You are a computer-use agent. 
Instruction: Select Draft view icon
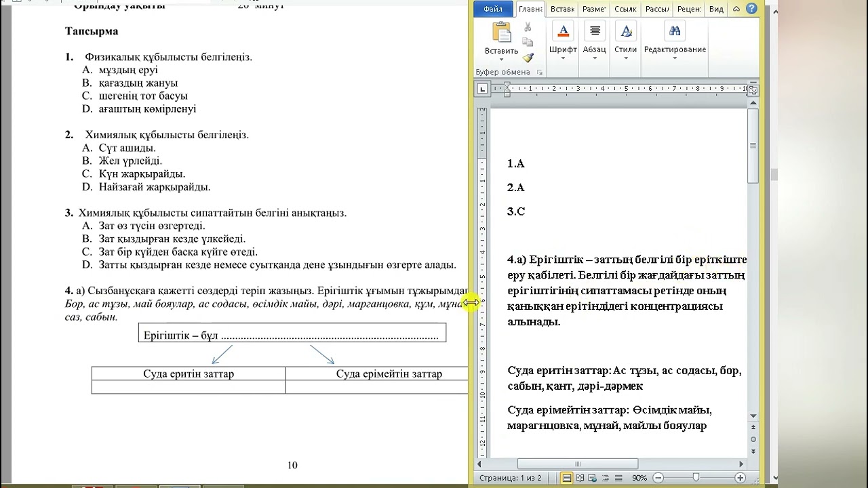tap(617, 478)
